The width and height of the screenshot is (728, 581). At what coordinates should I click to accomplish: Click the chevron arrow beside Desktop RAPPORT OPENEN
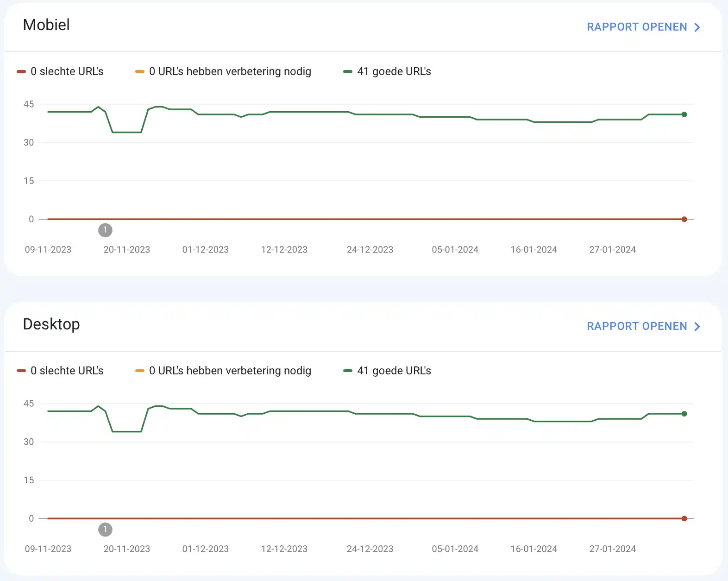[x=697, y=327]
